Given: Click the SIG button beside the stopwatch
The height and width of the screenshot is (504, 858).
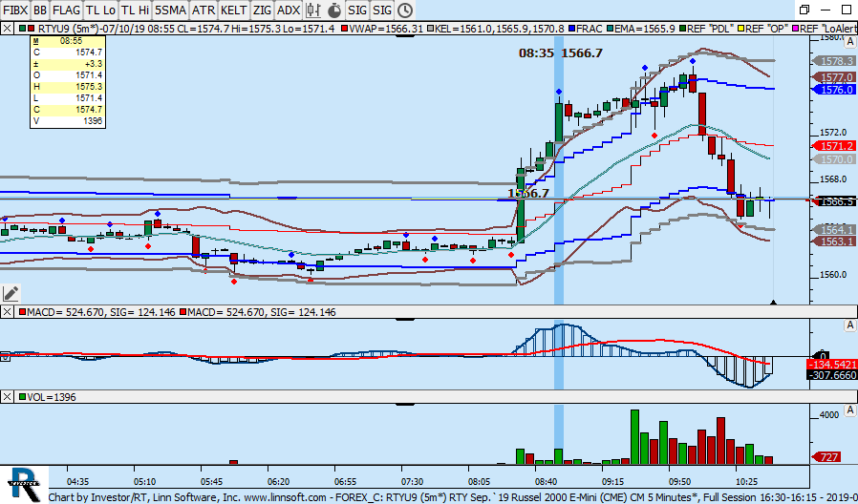Looking at the screenshot, I should click(x=357, y=10).
